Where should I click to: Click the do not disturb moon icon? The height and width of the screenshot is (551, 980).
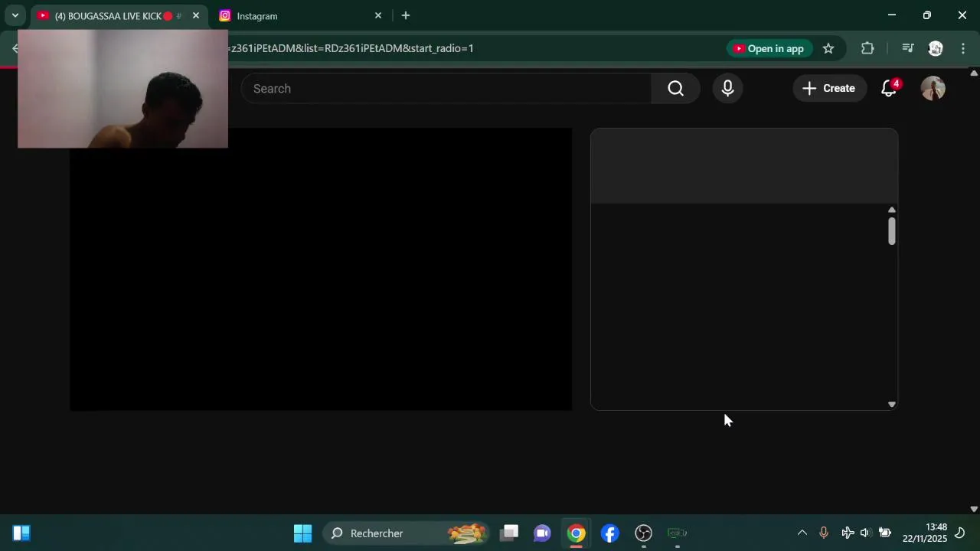click(x=960, y=533)
